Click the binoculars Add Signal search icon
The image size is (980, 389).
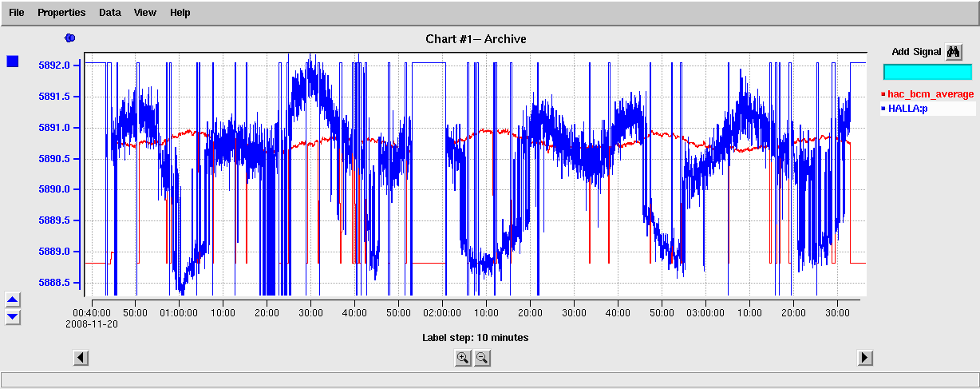pos(954,52)
